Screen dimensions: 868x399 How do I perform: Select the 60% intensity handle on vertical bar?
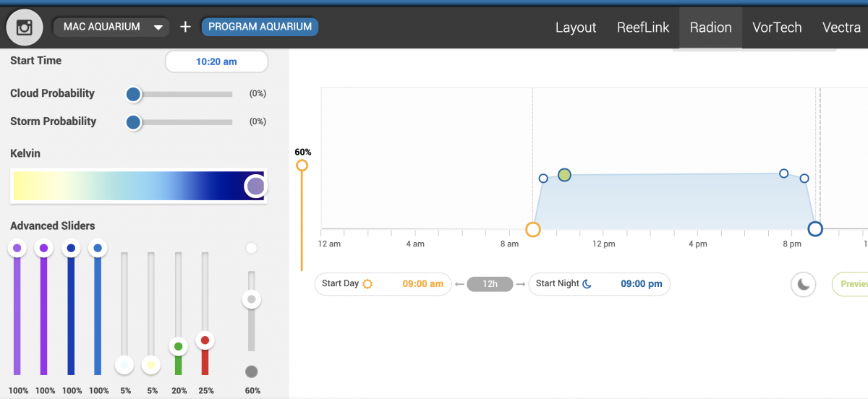302,166
